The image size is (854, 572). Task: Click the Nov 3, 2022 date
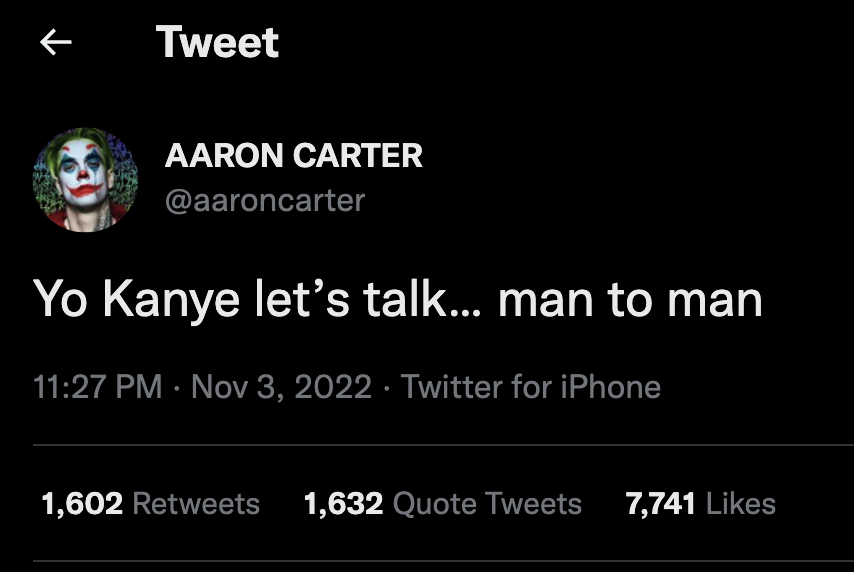(x=280, y=387)
